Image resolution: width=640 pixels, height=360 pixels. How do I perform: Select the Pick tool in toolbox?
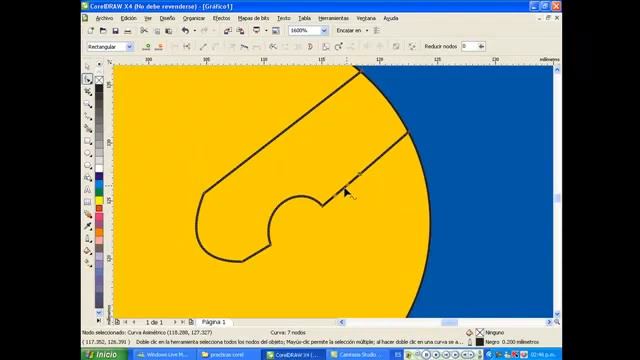click(87, 67)
